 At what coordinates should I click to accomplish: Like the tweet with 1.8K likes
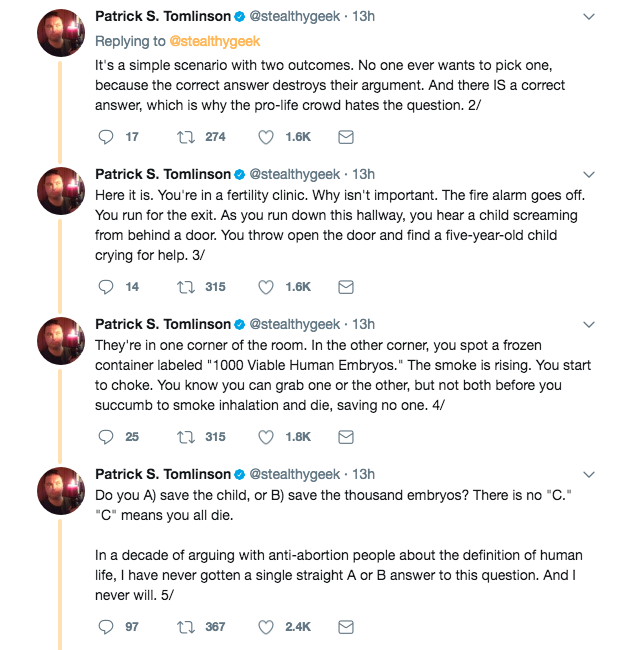coord(267,436)
